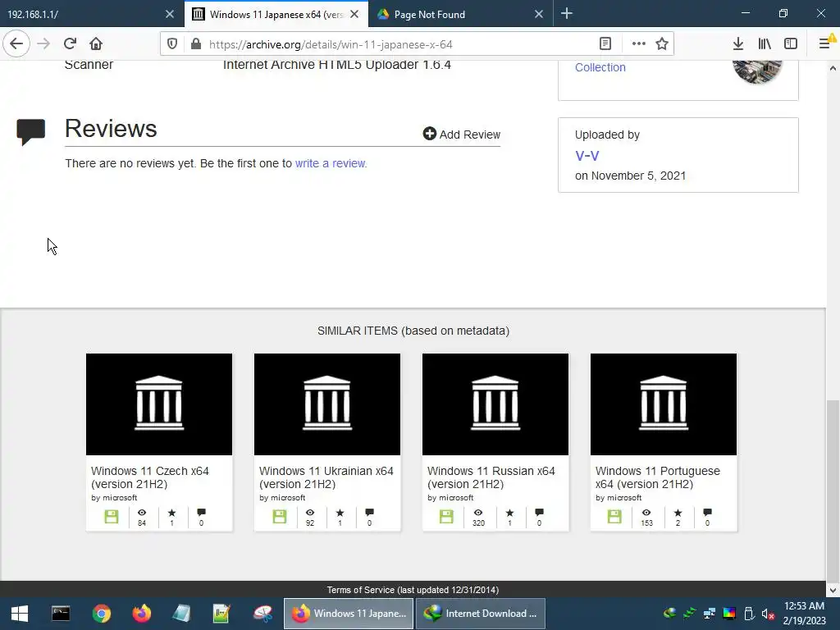Click the collection avatar image
The height and width of the screenshot is (630, 840).
757,71
